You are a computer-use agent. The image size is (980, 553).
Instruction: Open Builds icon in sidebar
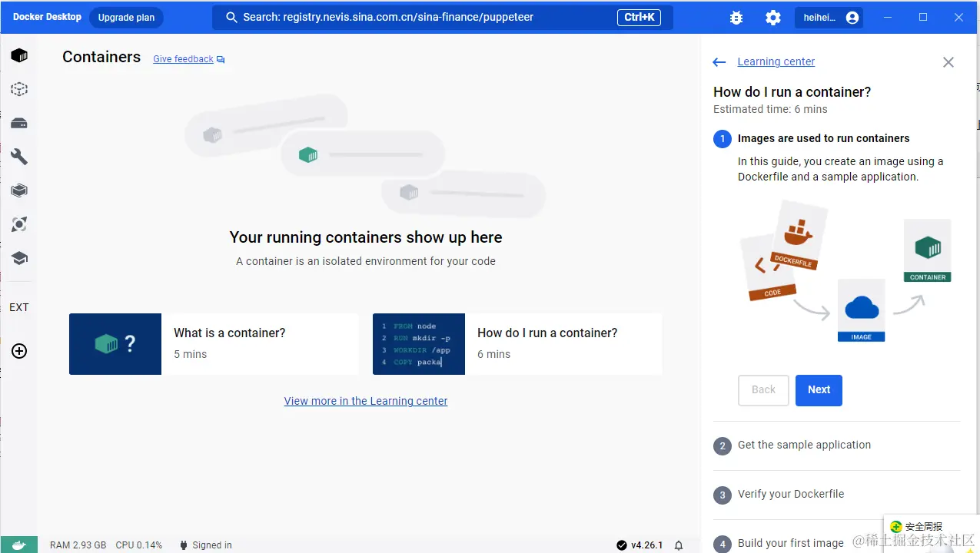pos(19,190)
